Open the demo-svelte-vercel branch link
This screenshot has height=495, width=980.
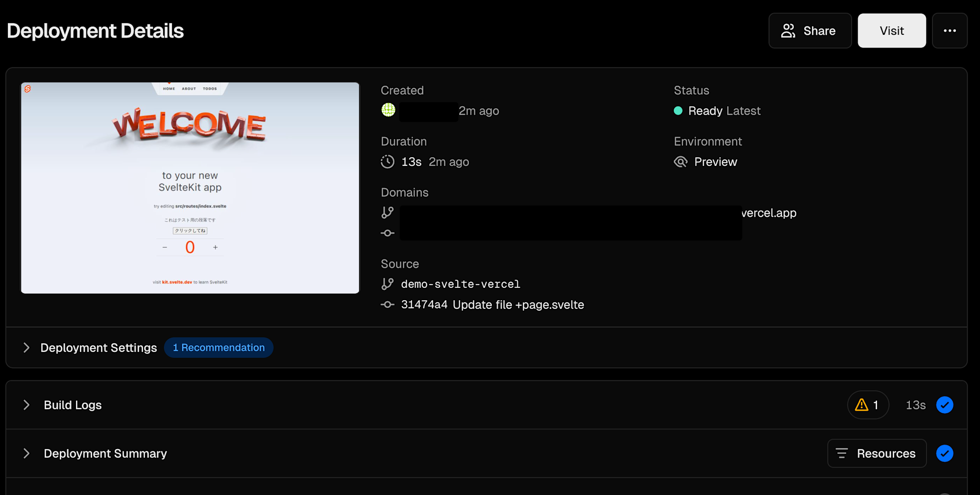coord(461,284)
